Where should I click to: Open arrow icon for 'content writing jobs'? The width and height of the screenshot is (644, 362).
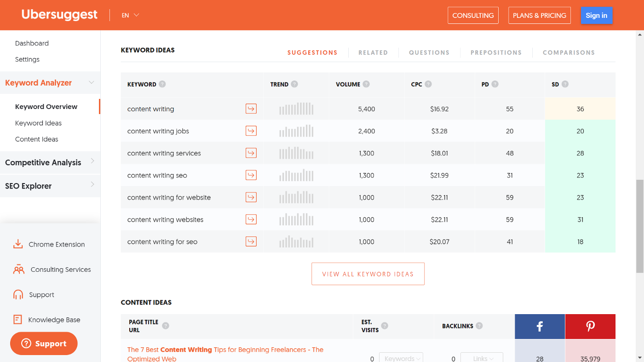(251, 131)
